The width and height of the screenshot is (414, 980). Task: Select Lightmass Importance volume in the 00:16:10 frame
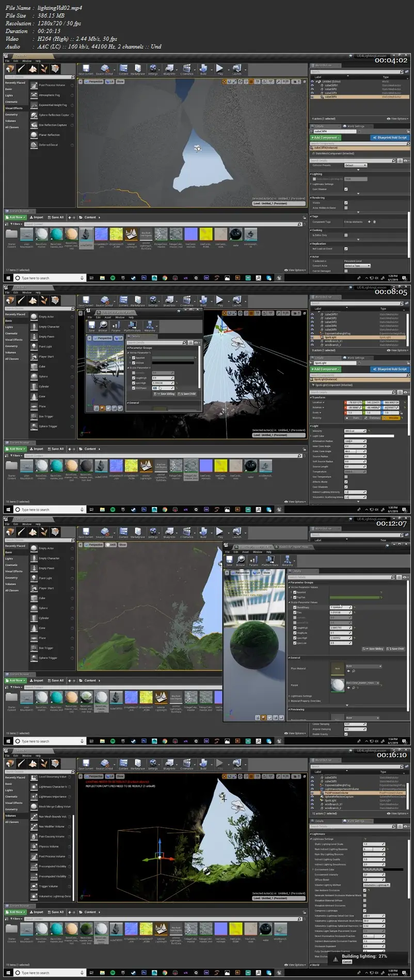[52, 796]
